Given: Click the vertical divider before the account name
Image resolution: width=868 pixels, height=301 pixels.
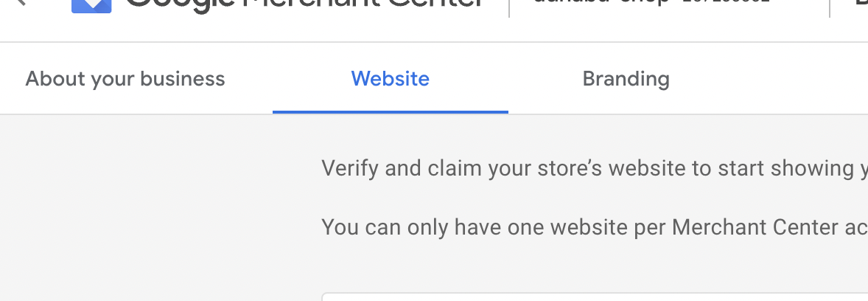Looking at the screenshot, I should click(x=509, y=6).
